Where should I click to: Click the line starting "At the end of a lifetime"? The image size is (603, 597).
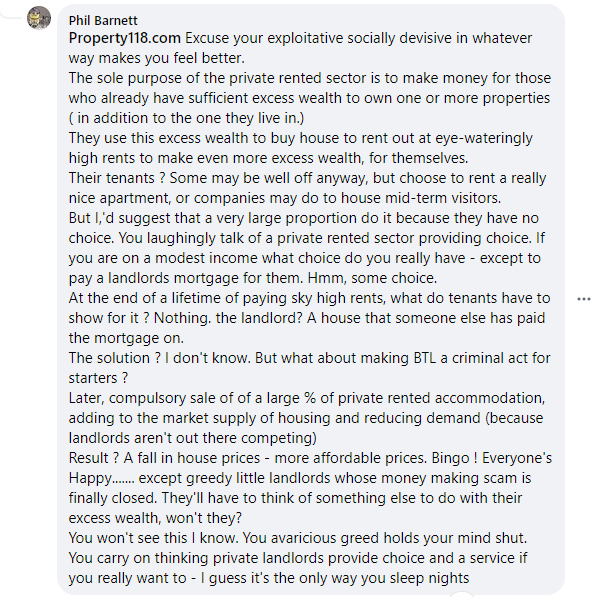(309, 298)
